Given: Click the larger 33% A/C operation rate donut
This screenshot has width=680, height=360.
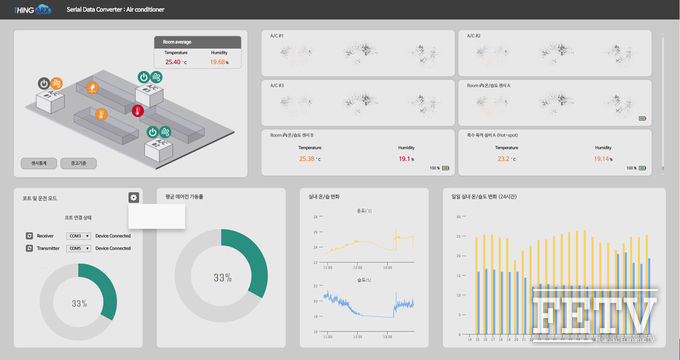Looking at the screenshot, I should (x=221, y=276).
